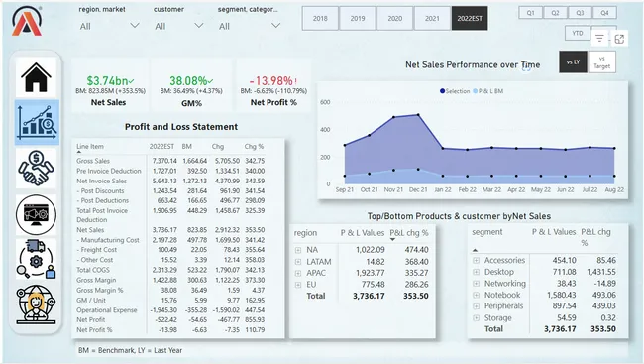Click the focus mode expand icon
The image size is (644, 364).
point(619,39)
